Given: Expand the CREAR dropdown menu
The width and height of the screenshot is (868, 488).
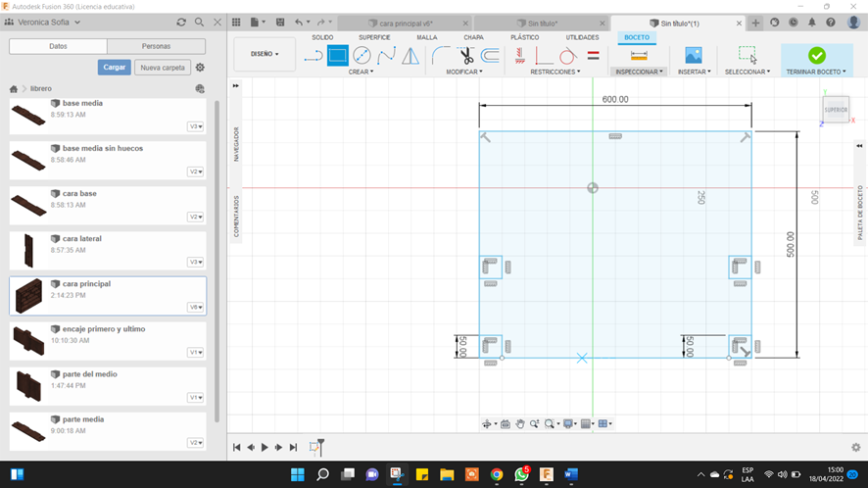Looking at the screenshot, I should [x=361, y=72].
